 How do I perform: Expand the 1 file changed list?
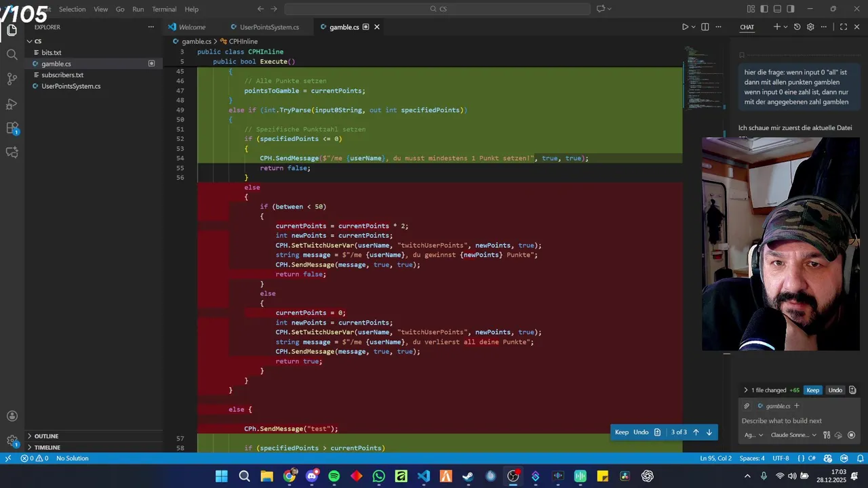[x=746, y=390]
